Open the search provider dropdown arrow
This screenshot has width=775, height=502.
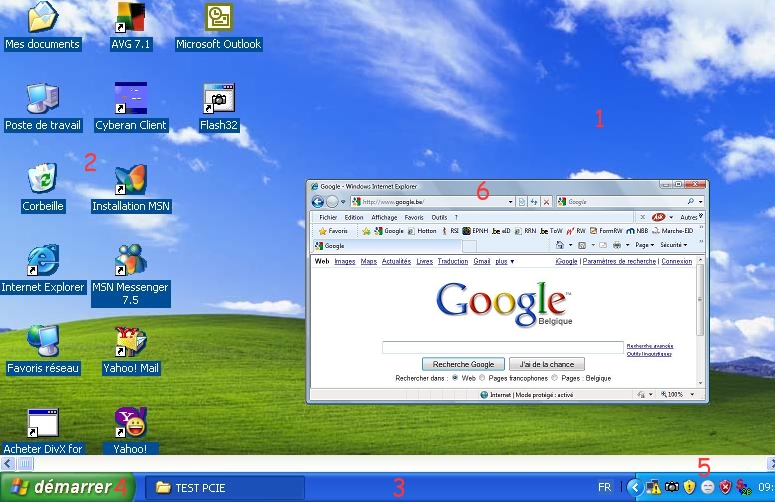(700, 202)
